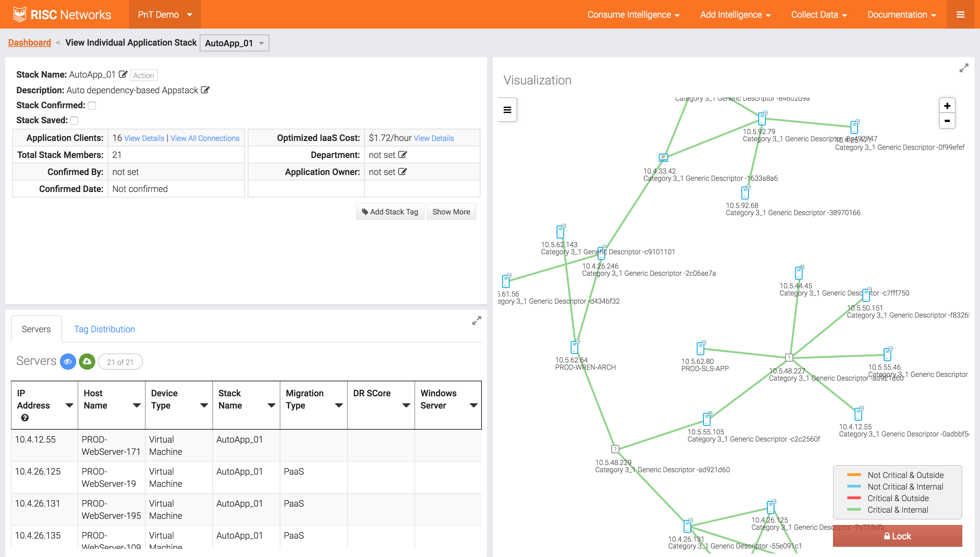Zoom in the visualization with the plus button

pyautogui.click(x=947, y=106)
